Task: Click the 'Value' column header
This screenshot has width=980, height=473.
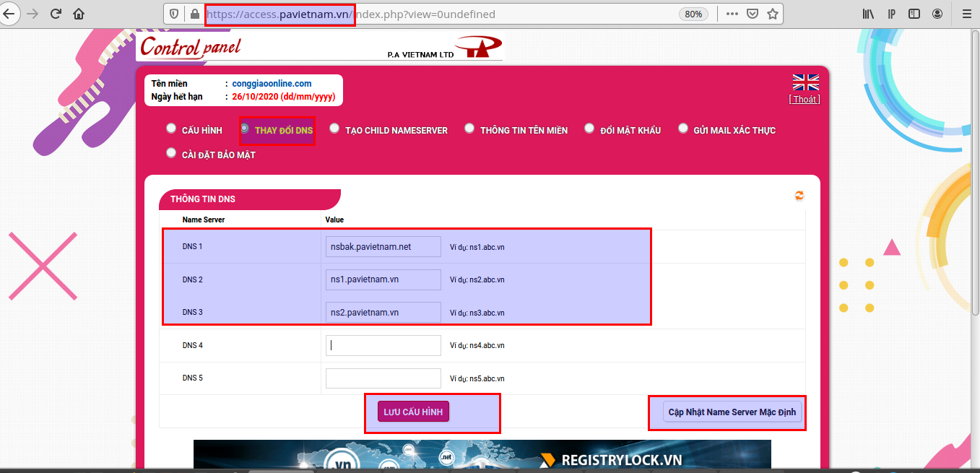Action: click(x=334, y=220)
